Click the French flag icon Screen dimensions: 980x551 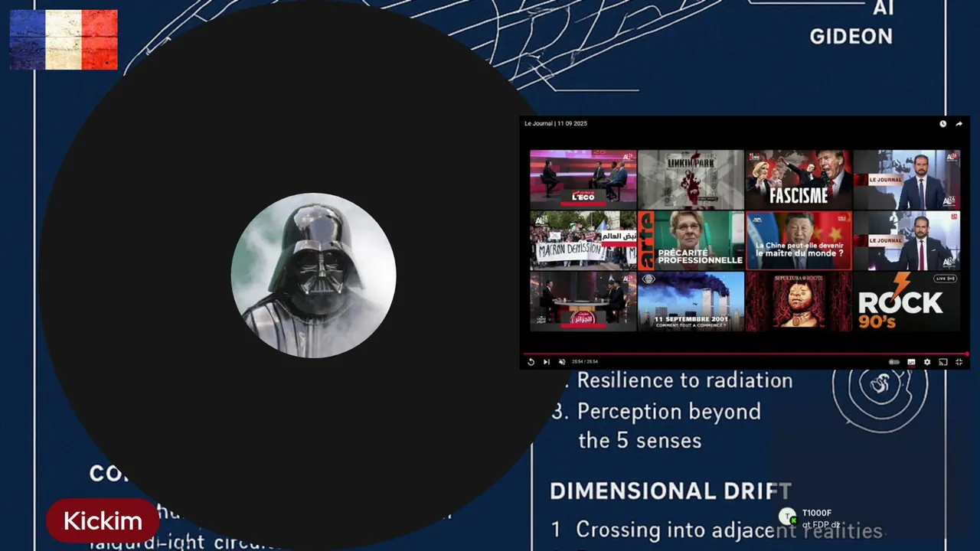coord(64,40)
